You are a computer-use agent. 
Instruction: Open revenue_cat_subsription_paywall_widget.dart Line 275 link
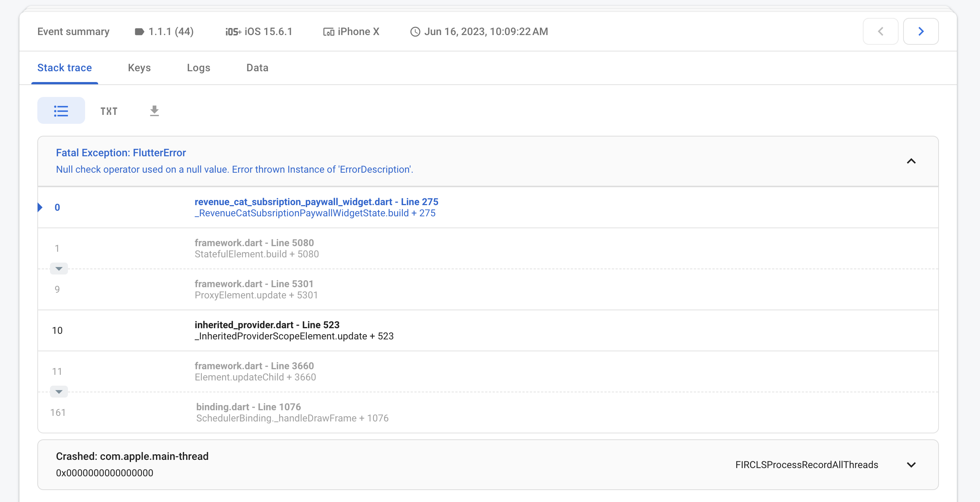point(316,201)
